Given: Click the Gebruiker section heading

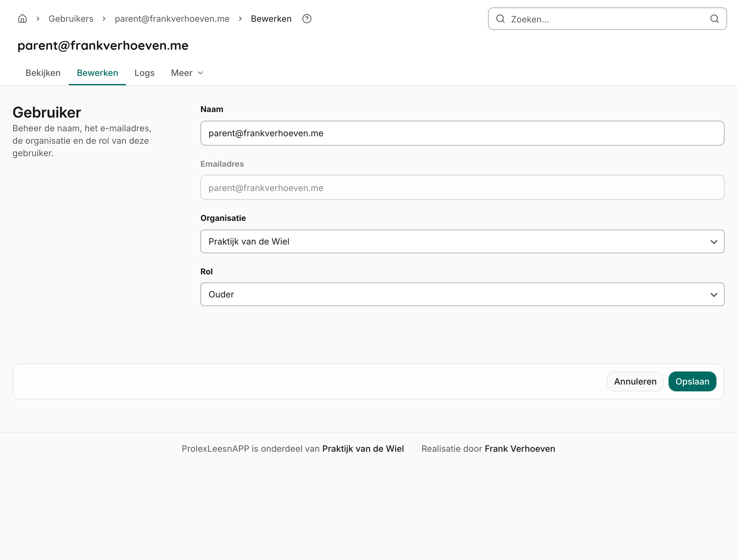Looking at the screenshot, I should [x=47, y=112].
